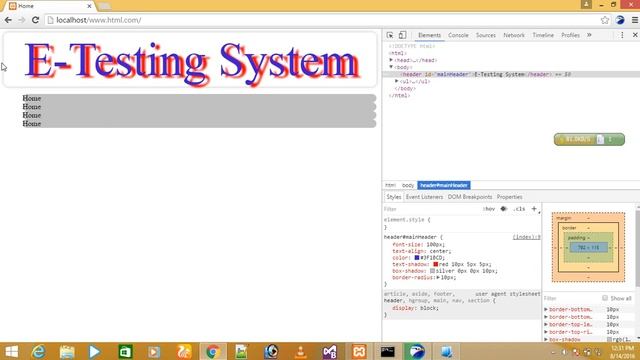Click the green overlay widget
This screenshot has height=360, width=640.
coord(589,140)
